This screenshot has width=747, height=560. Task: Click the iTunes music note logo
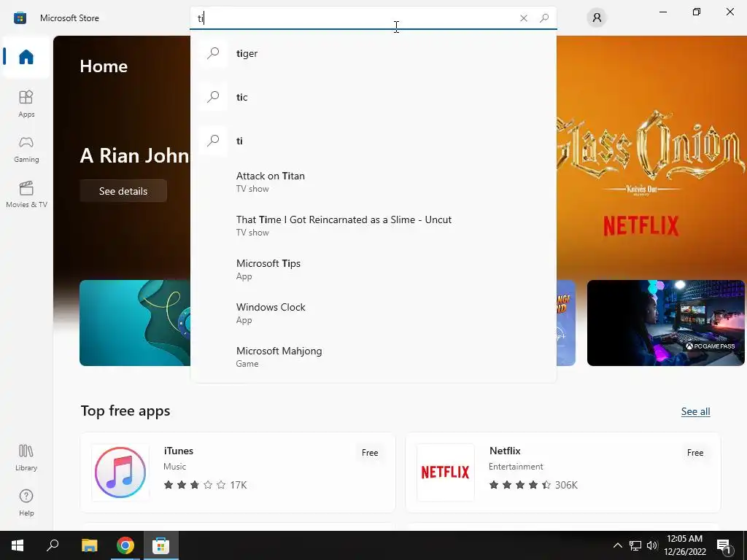[x=120, y=472]
